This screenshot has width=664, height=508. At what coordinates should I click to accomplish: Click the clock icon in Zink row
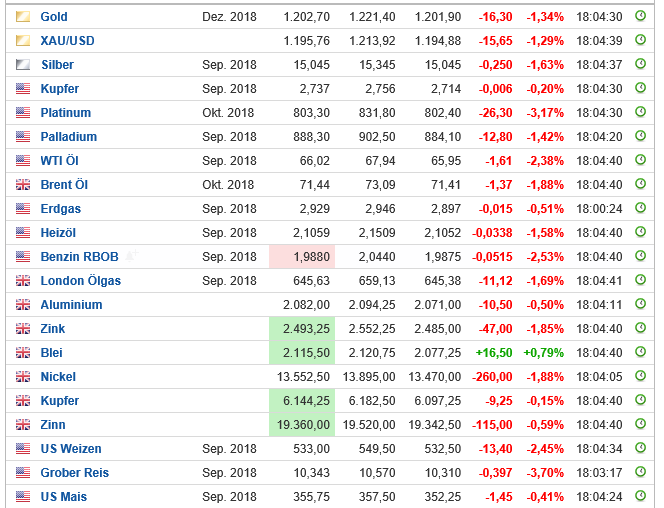(x=641, y=329)
